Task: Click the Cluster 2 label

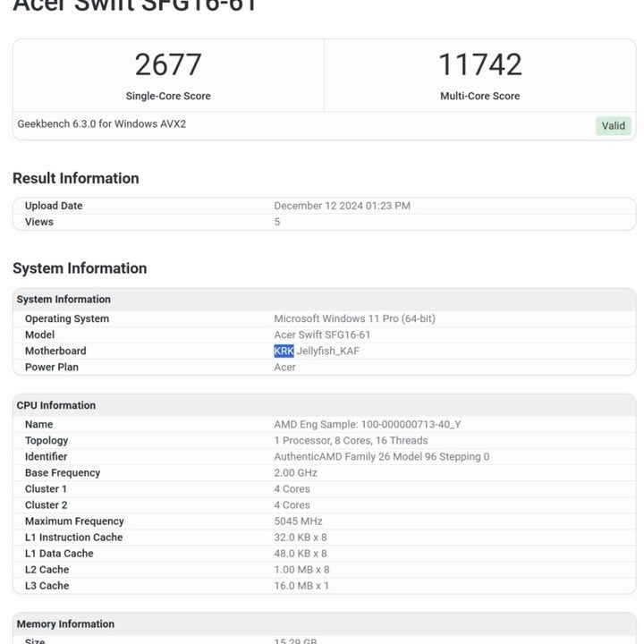Action: pyautogui.click(x=46, y=504)
